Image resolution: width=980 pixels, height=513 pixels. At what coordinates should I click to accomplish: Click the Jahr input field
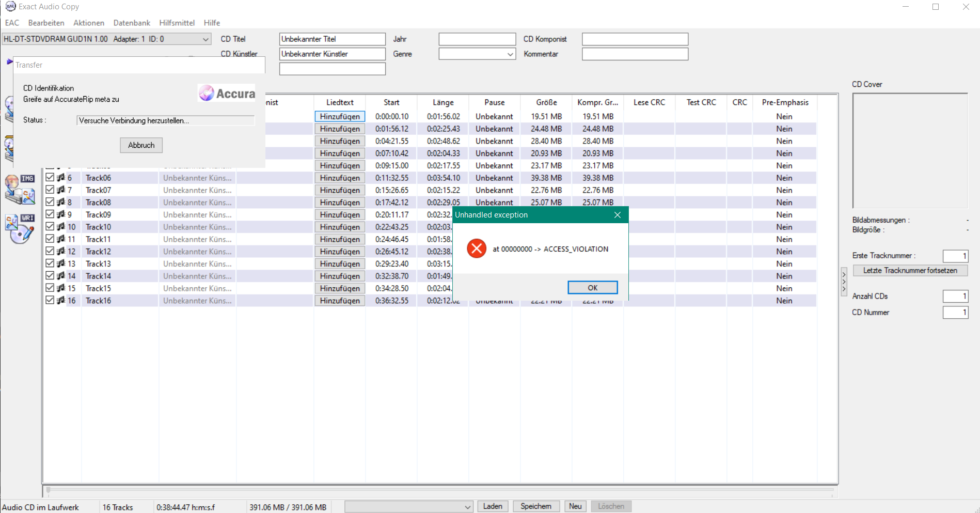pyautogui.click(x=477, y=39)
